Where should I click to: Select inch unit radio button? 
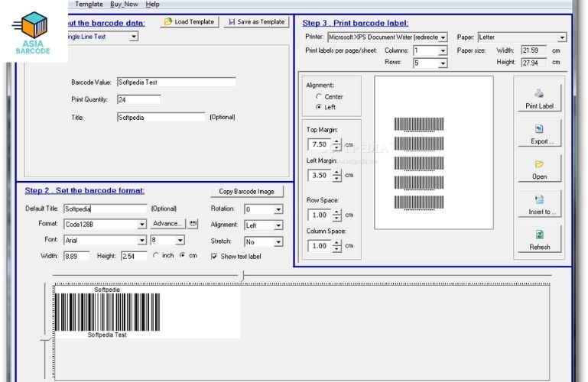coord(156,255)
